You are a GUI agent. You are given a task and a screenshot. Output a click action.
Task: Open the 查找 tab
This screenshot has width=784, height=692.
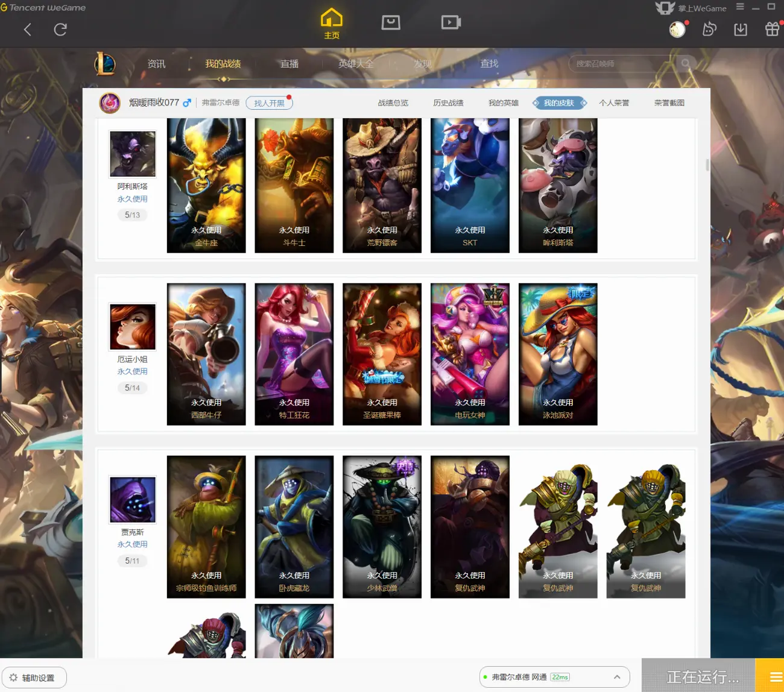489,63
